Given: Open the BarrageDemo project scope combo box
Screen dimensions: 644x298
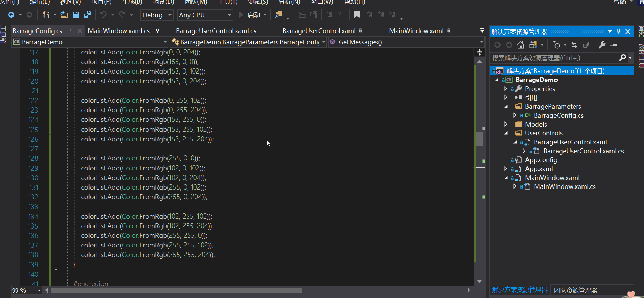Looking at the screenshot, I should coord(90,42).
